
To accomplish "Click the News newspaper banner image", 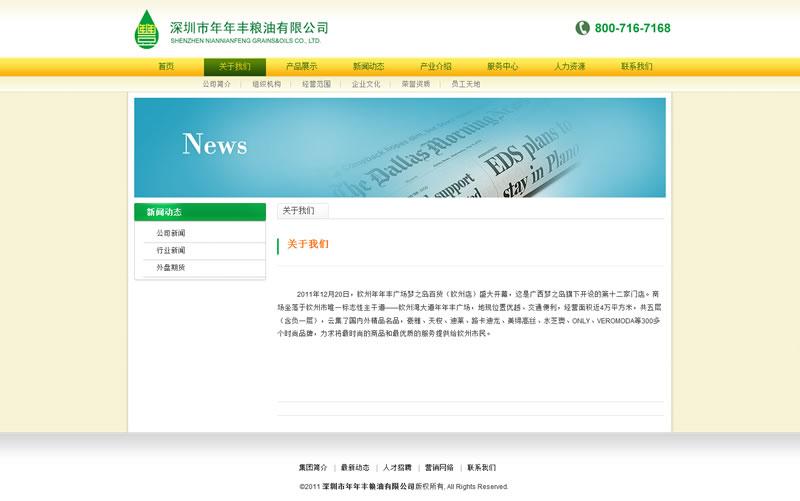I will 399,147.
